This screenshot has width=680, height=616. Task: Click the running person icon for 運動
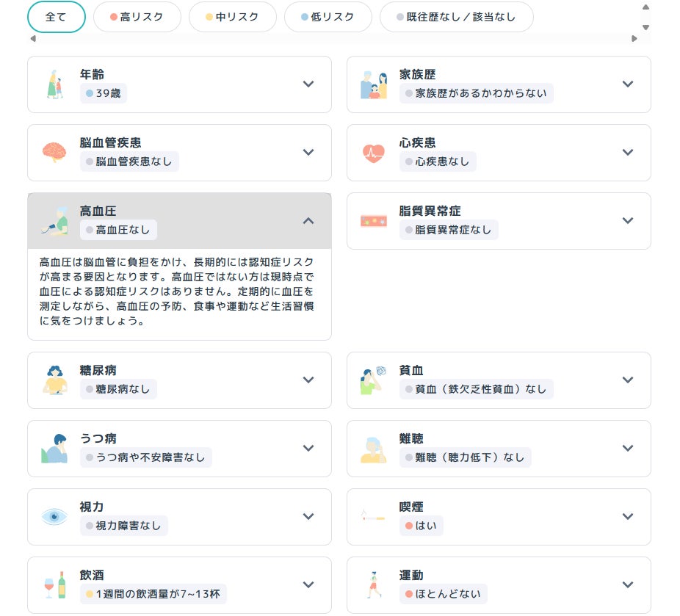point(374,584)
